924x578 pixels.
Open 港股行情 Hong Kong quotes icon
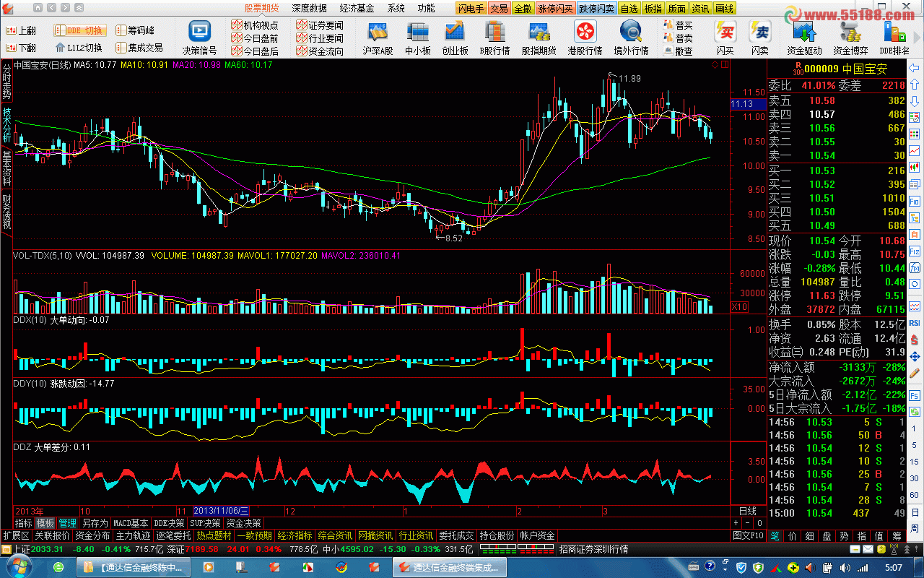pos(585,31)
